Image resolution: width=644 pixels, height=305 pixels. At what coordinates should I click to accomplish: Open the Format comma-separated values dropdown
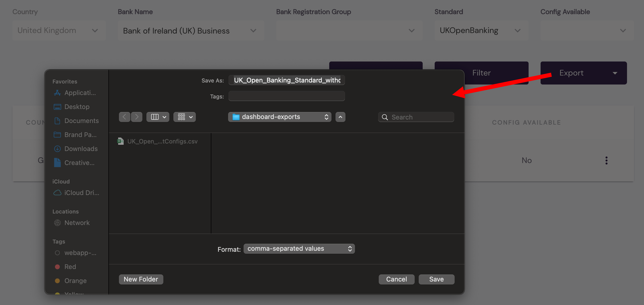click(x=299, y=248)
